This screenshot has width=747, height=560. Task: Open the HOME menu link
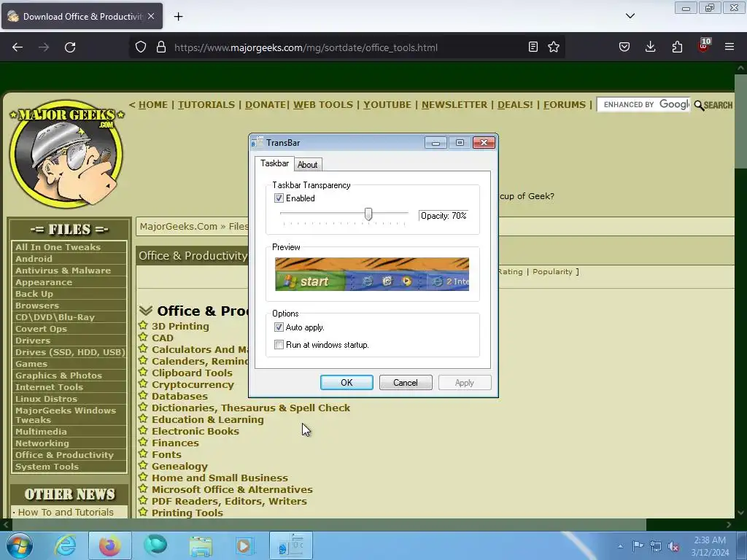pyautogui.click(x=153, y=105)
